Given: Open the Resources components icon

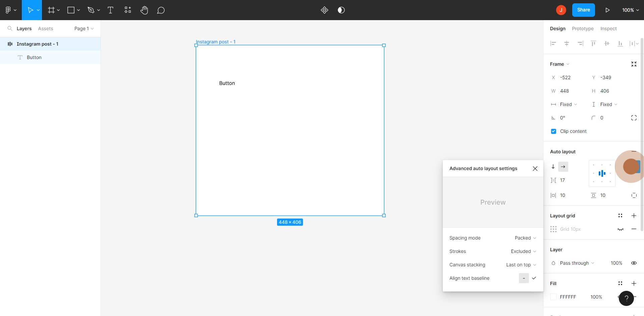Looking at the screenshot, I should coord(128,10).
